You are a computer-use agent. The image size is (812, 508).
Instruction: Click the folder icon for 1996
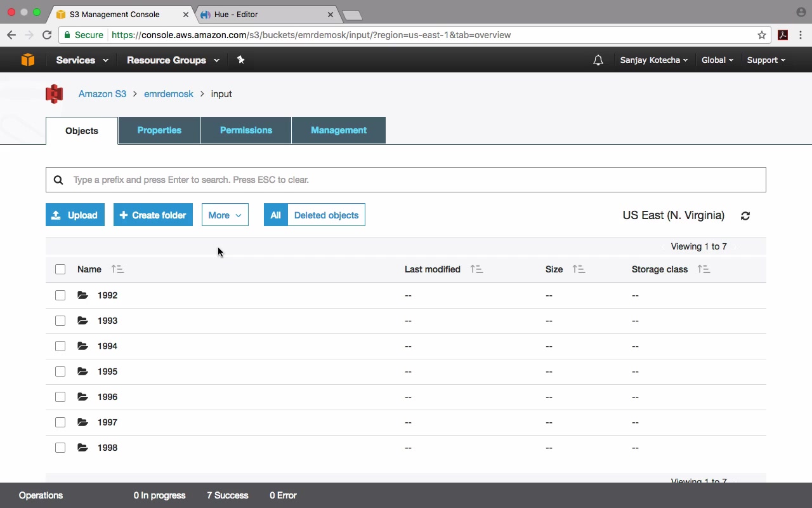82,397
